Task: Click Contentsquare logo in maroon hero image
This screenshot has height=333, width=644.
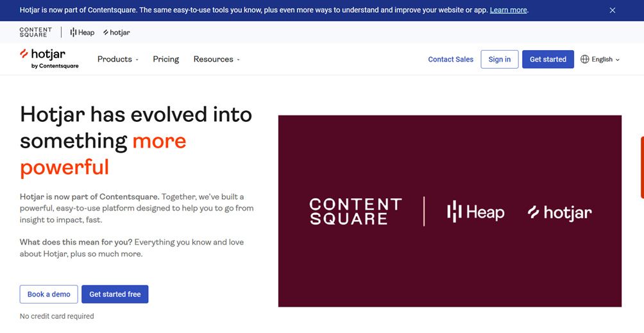Action: tap(355, 211)
